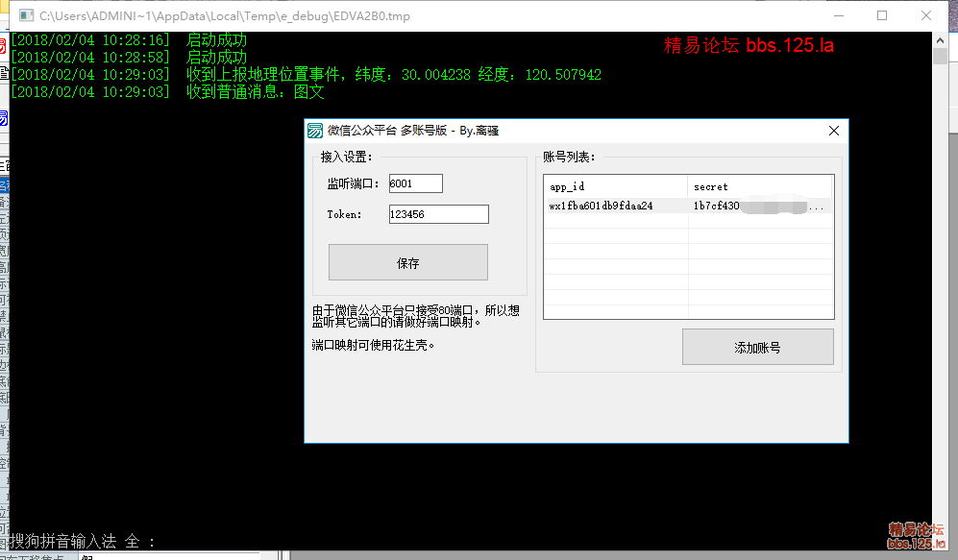
Task: Click the log line 收到上报地理位置事件
Action: 307,75
